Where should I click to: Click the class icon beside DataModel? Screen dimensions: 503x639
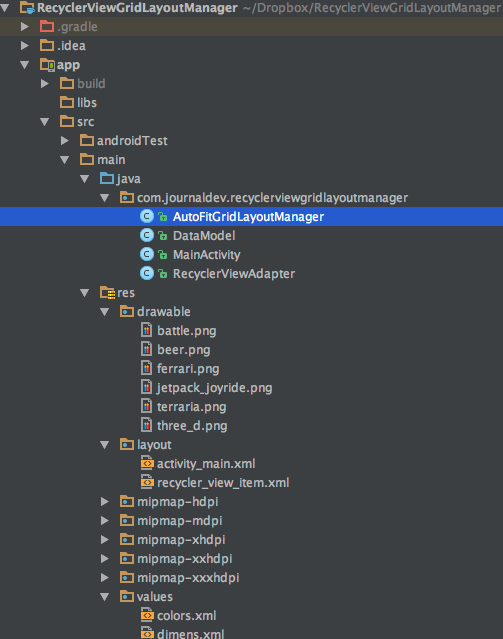(x=147, y=236)
